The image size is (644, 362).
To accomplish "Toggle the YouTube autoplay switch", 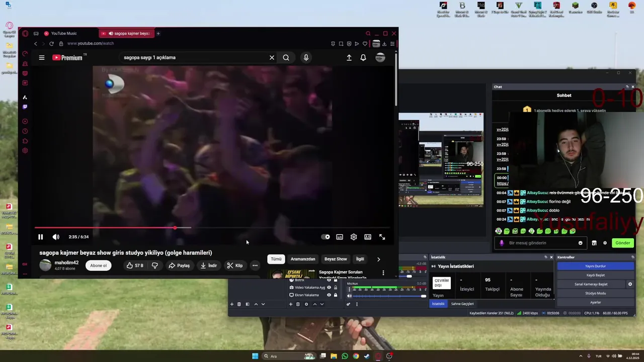I will click(x=326, y=237).
